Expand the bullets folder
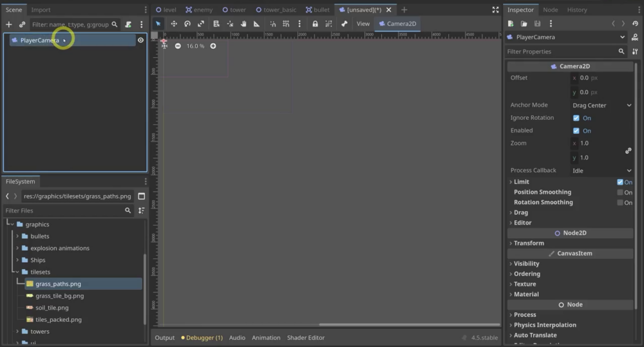 tap(17, 236)
